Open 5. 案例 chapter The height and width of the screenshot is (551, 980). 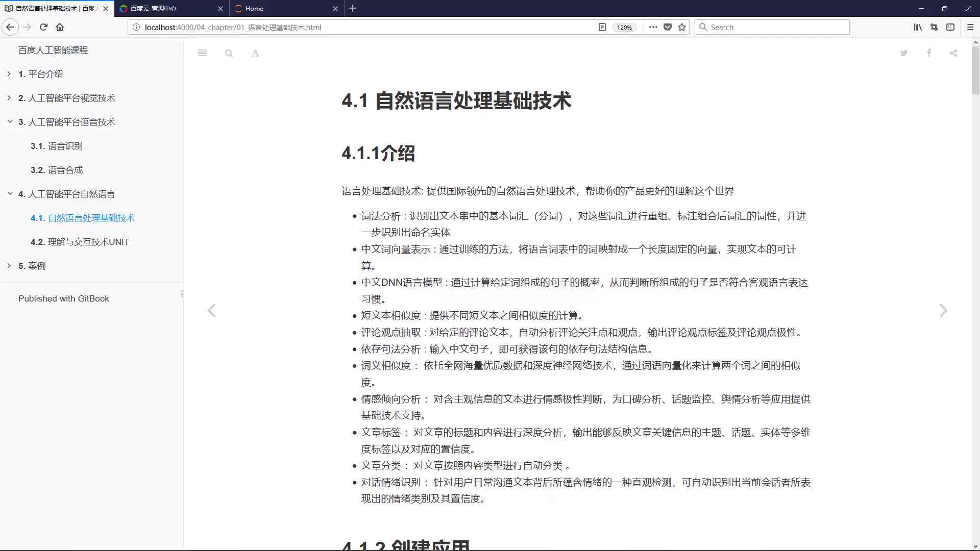tap(32, 266)
